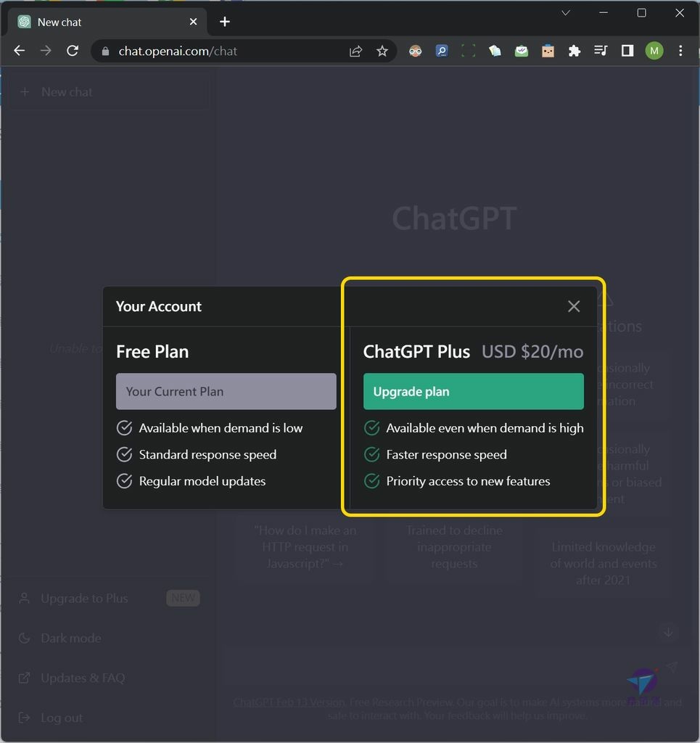Toggle the browser side panel
Screen dimensions: 700x743
627,51
